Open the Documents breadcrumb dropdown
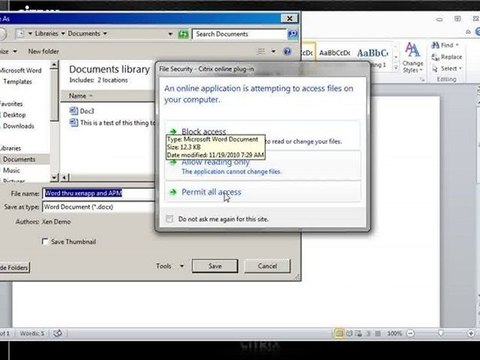Viewport: 480px width, 360px height. pyautogui.click(x=105, y=34)
